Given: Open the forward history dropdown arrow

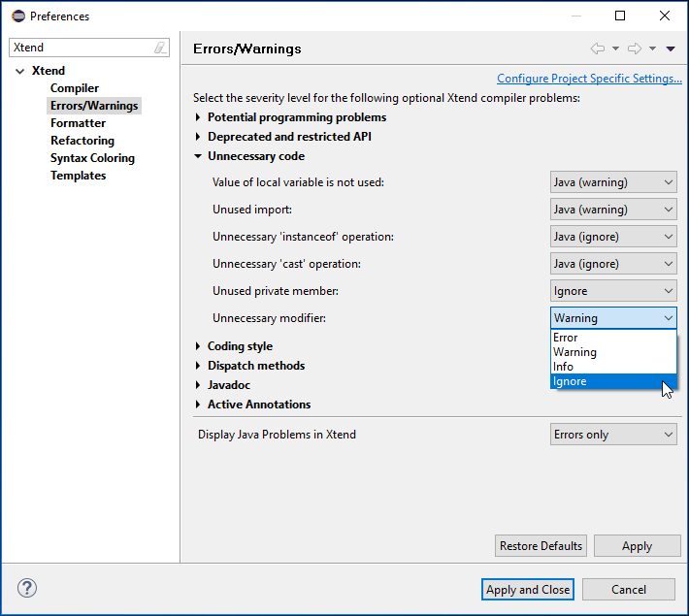Looking at the screenshot, I should pos(652,49).
